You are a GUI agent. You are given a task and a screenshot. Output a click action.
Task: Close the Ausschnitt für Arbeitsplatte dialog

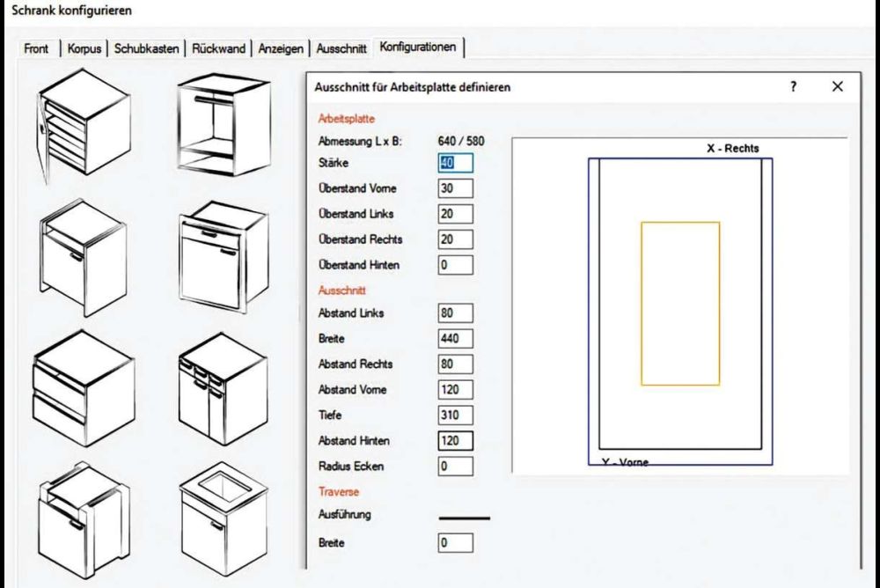tap(837, 87)
